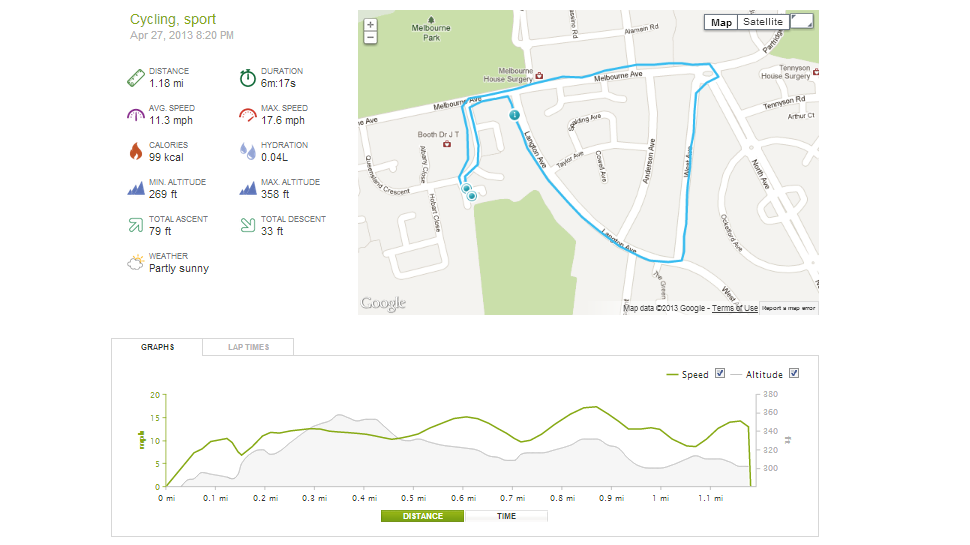Screen dimensions: 970x545
Task: Click the calories flame icon
Action: click(x=135, y=151)
